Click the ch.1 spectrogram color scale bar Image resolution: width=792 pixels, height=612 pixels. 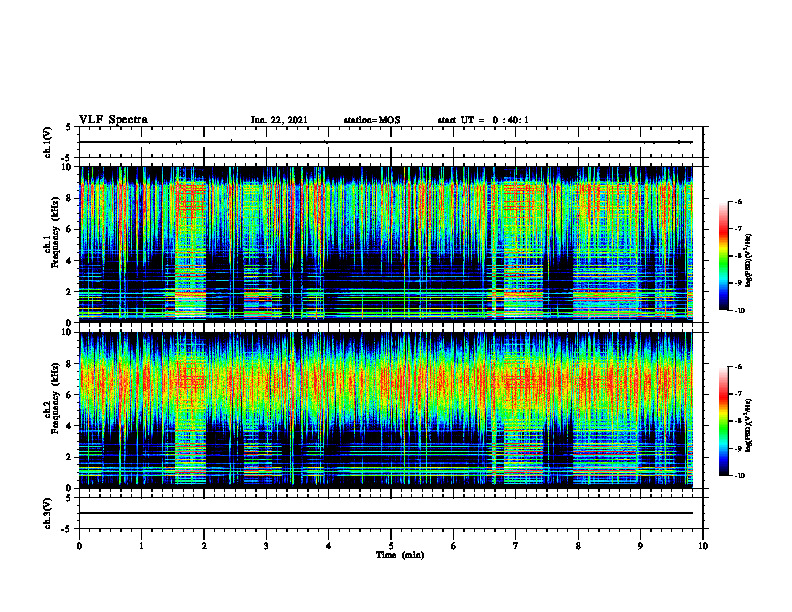[x=723, y=256]
